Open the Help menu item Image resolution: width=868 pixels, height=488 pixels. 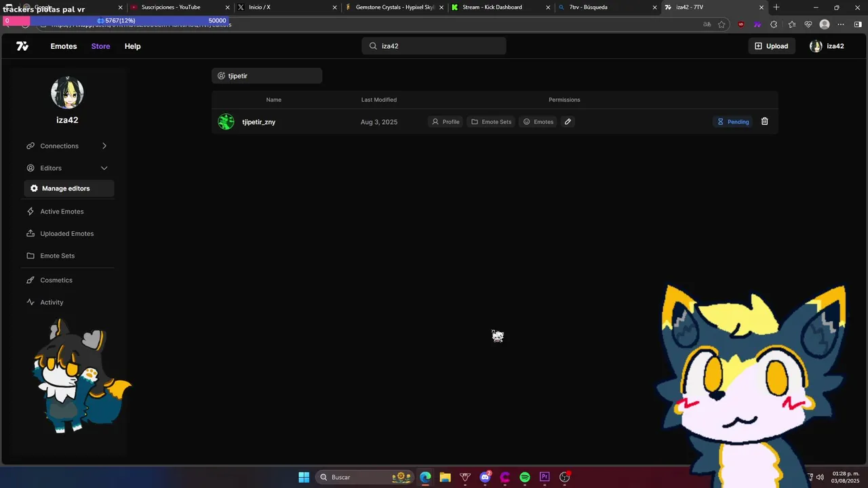(x=132, y=46)
